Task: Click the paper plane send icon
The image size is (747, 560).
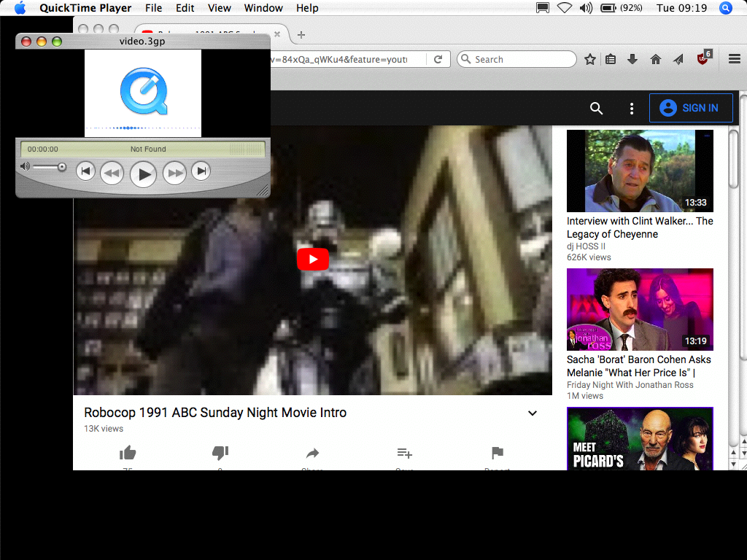Action: coord(678,59)
